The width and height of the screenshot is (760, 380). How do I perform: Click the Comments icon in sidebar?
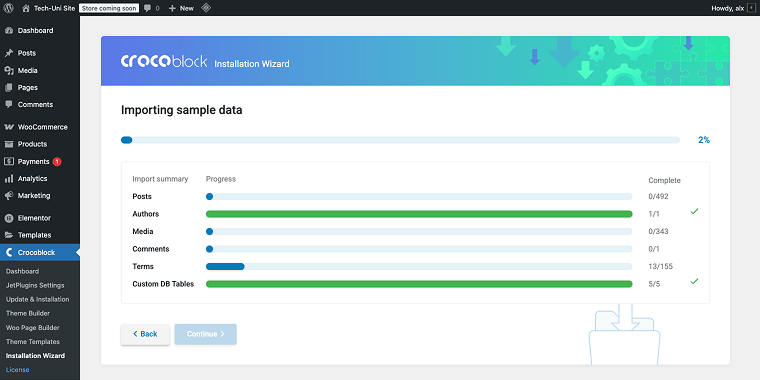pos(9,105)
